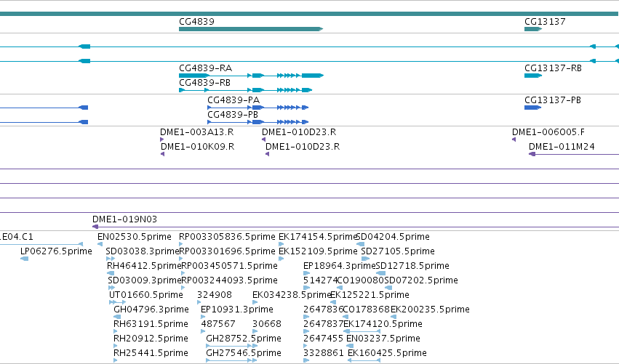Screen dimensions: 619x364
Task: Select the DME1-010K09.R arrow marker
Action: [x=162, y=154]
